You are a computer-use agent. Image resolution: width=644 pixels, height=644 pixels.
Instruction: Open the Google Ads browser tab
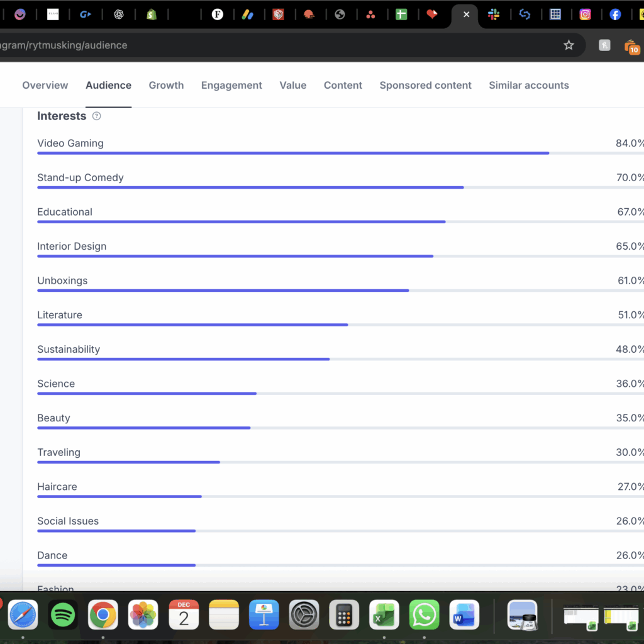pos(248,14)
